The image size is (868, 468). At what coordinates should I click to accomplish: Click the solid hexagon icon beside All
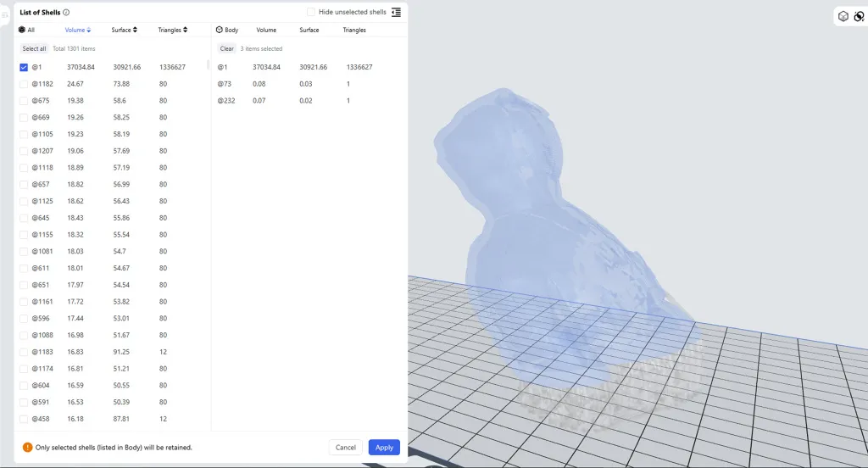(22, 30)
